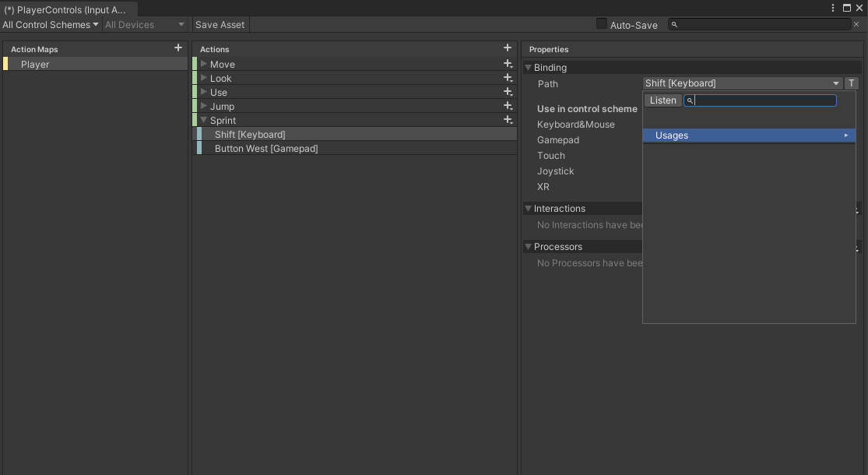The image size is (868, 475).
Task: Select Button West [Gamepad] binding
Action: [266, 149]
